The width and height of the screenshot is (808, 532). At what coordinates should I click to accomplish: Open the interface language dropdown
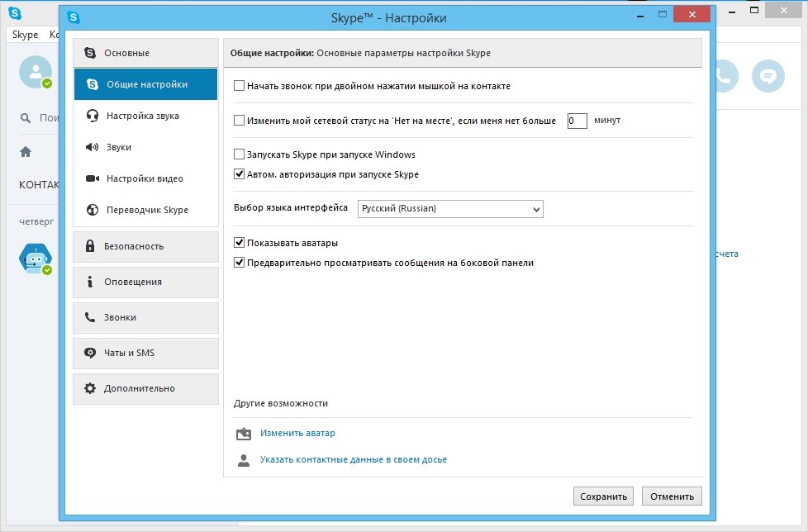(x=450, y=208)
